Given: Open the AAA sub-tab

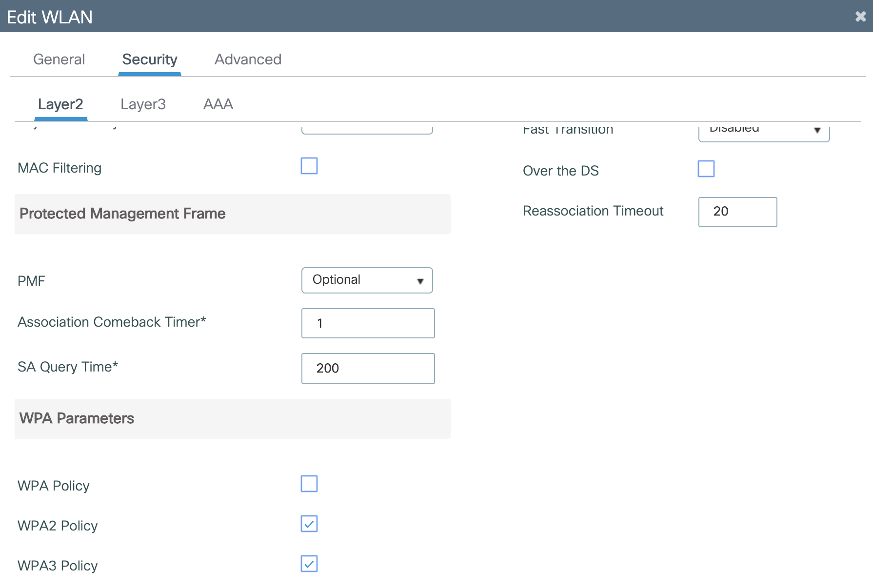Looking at the screenshot, I should coord(218,104).
